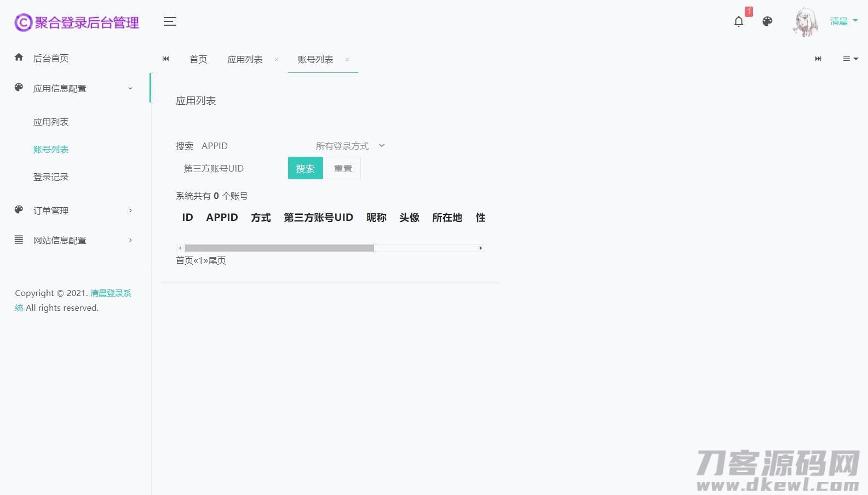Image resolution: width=868 pixels, height=495 pixels.
Task: Click the user avatar image
Action: click(806, 22)
